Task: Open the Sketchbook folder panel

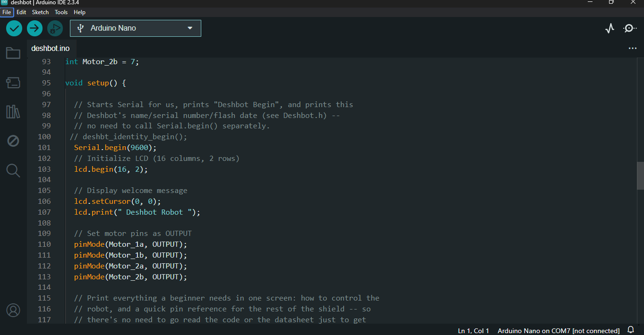Action: 13,53
